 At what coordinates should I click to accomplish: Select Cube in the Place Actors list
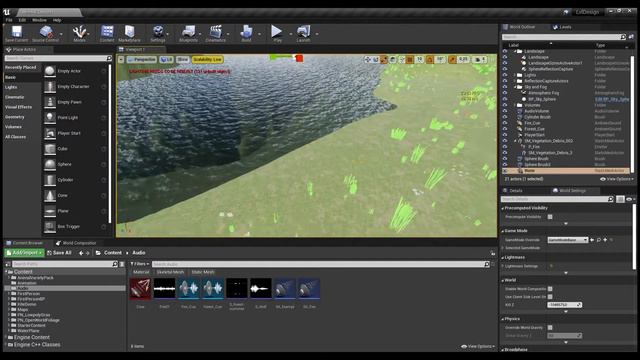(76, 149)
